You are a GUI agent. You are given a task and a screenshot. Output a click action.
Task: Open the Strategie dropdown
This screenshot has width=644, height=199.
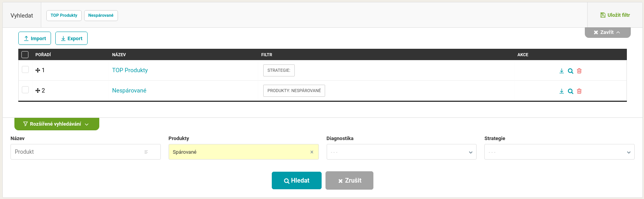pos(560,152)
